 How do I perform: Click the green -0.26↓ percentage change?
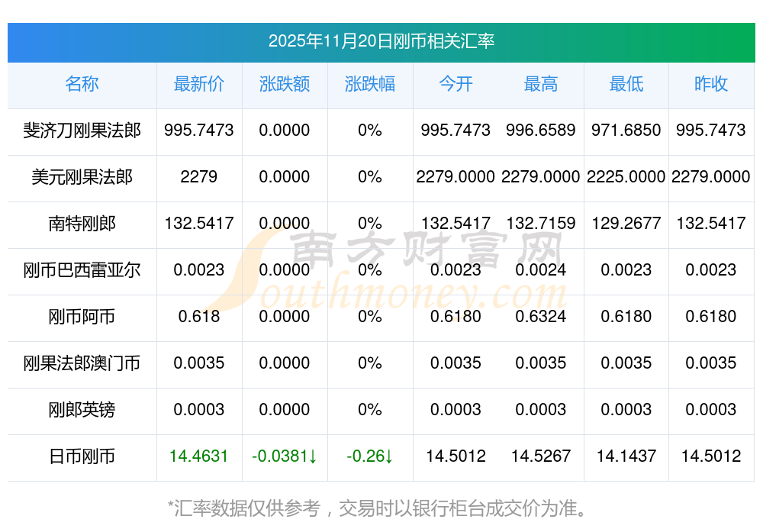tap(370, 456)
